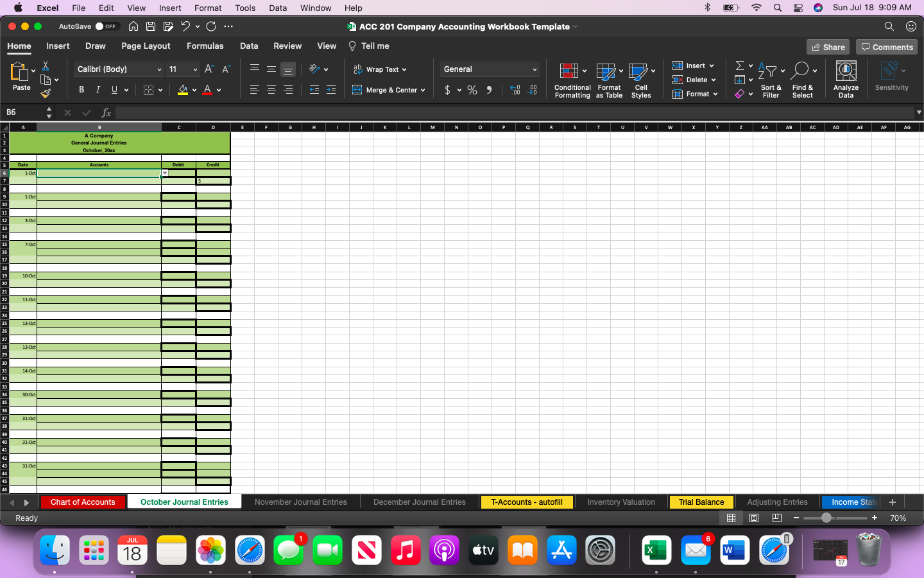Toggle the AutoSave switch

107,26
